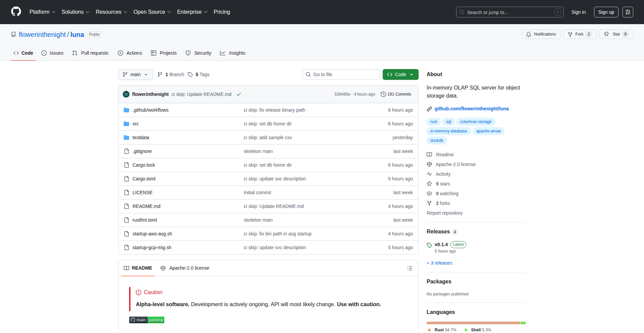
Task: Click the Pricing link
Action: coord(222,12)
